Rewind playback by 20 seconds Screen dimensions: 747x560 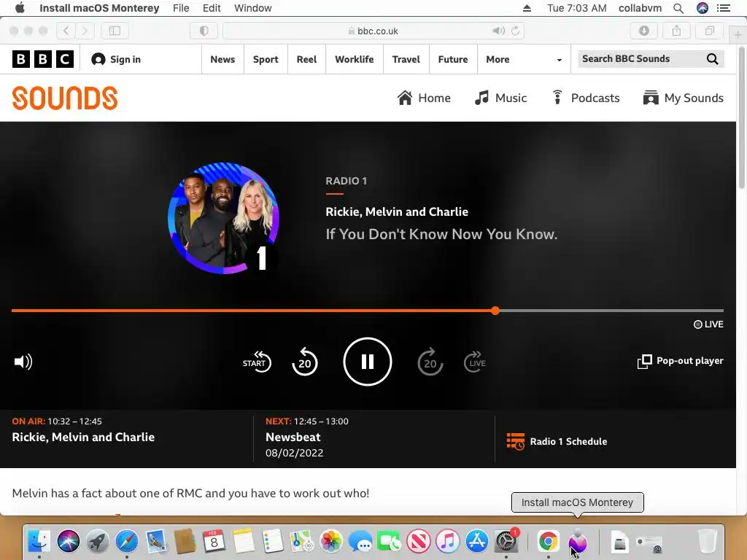[304, 362]
